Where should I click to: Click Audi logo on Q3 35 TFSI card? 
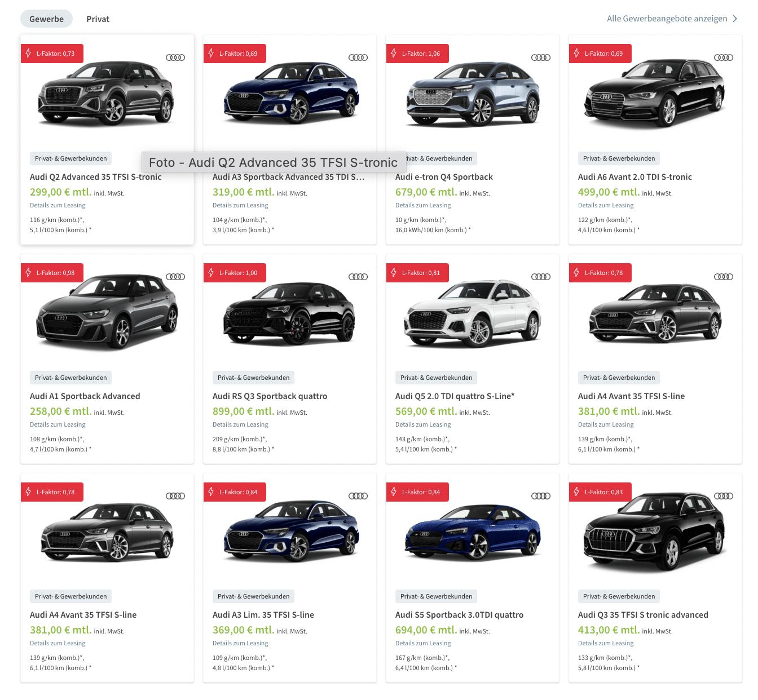coord(724,496)
